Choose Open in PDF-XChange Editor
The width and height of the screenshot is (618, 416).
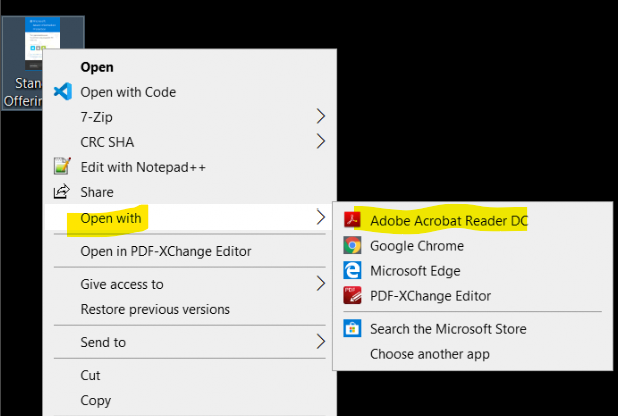(165, 251)
